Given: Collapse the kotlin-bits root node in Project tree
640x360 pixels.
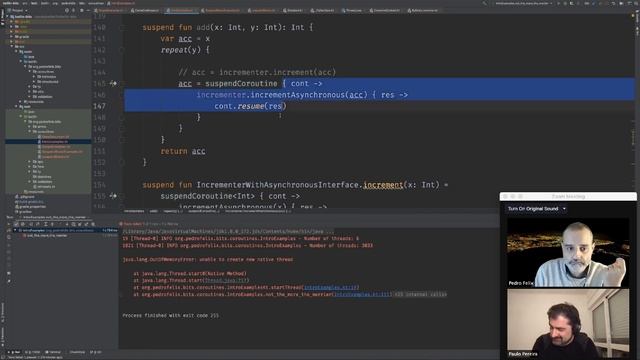Looking at the screenshot, I should 7,17.
